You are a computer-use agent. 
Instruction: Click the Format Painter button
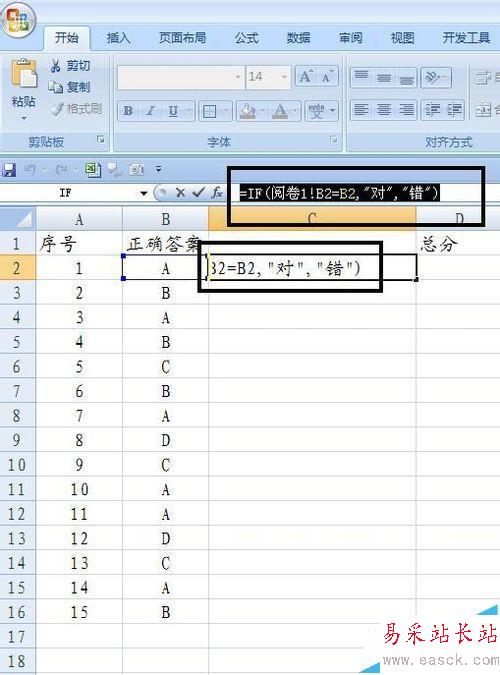coord(76,109)
